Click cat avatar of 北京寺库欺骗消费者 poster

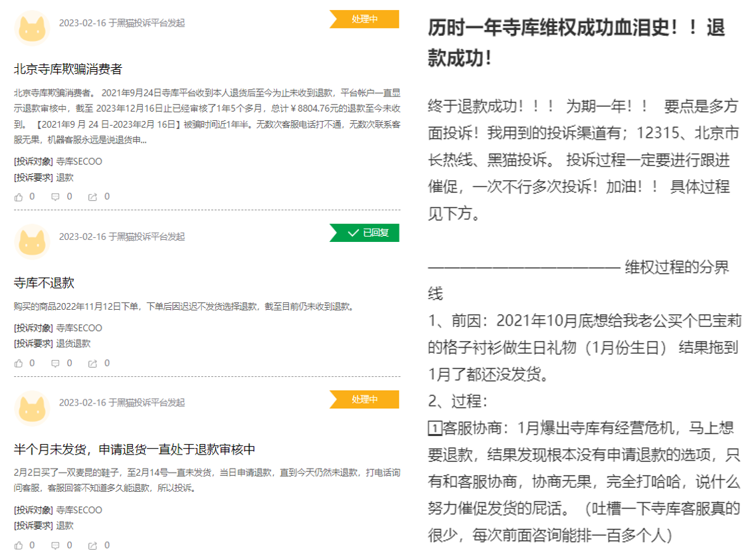(x=32, y=28)
